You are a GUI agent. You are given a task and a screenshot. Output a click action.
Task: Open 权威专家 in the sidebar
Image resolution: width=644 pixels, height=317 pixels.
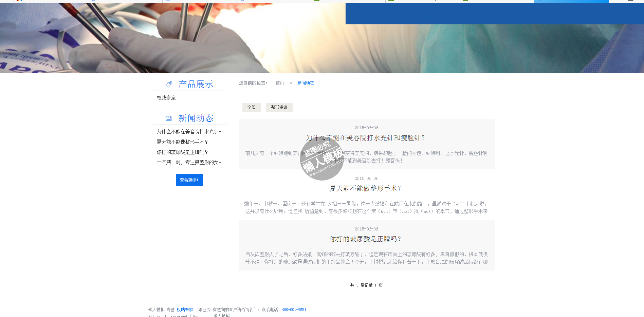(x=166, y=98)
